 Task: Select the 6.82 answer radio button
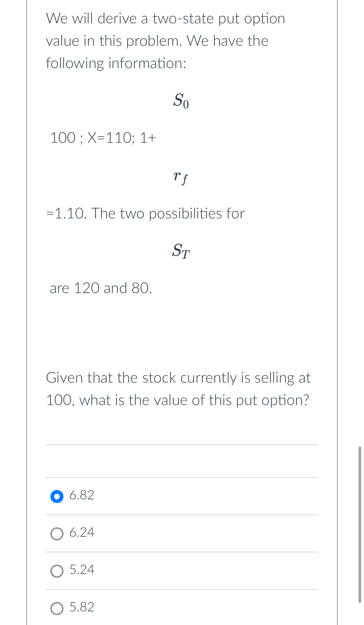tap(57, 496)
